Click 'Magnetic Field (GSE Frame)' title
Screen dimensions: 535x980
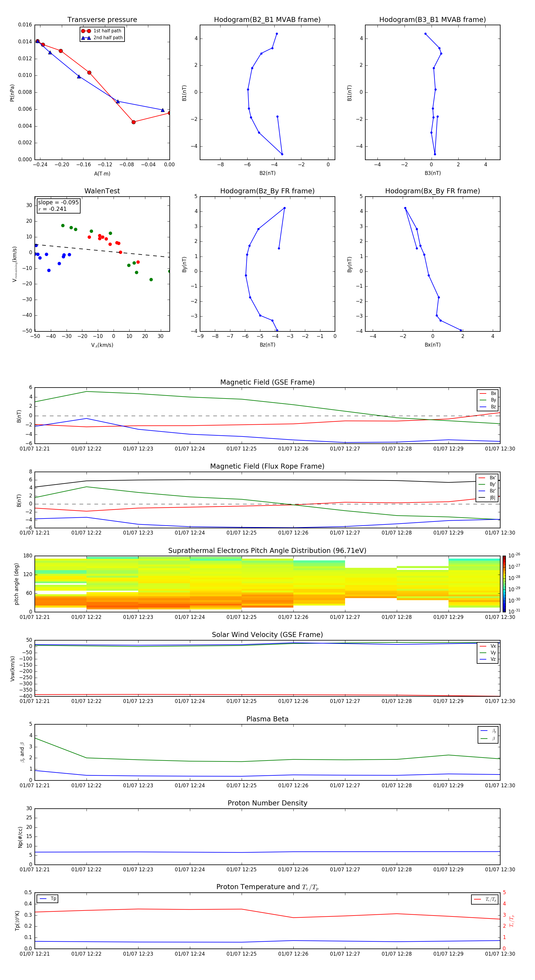click(x=267, y=382)
